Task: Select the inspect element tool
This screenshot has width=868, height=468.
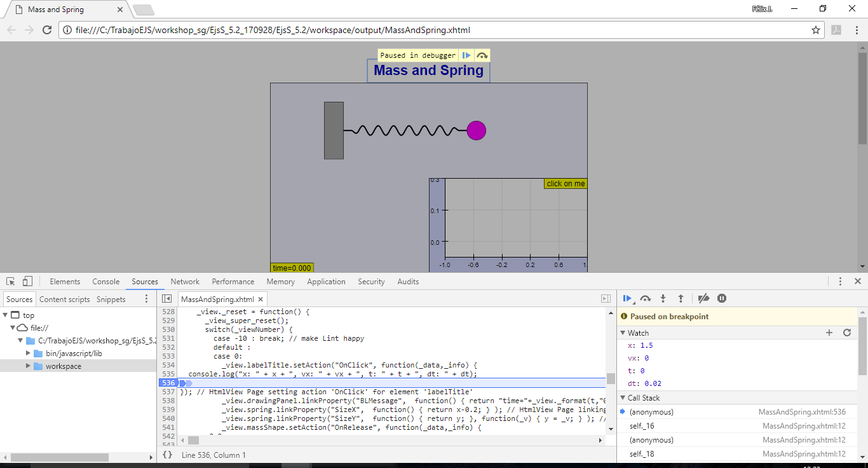Action: 11,282
